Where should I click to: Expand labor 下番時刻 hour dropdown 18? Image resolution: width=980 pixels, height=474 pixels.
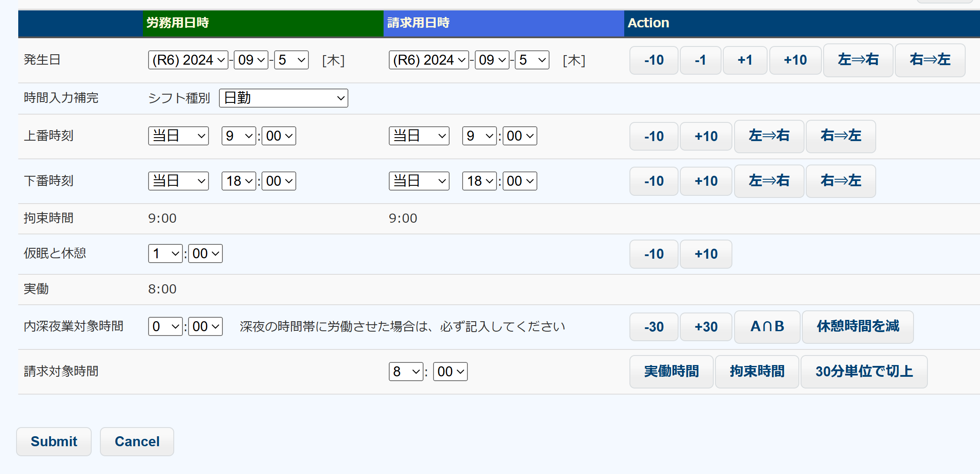239,181
